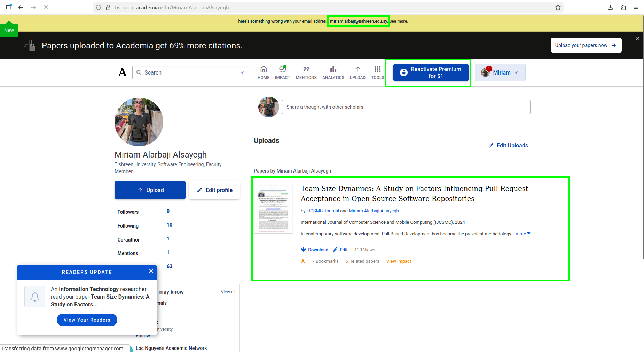Open the paper thumbnail preview
This screenshot has height=352, width=644.
pyautogui.click(x=273, y=209)
